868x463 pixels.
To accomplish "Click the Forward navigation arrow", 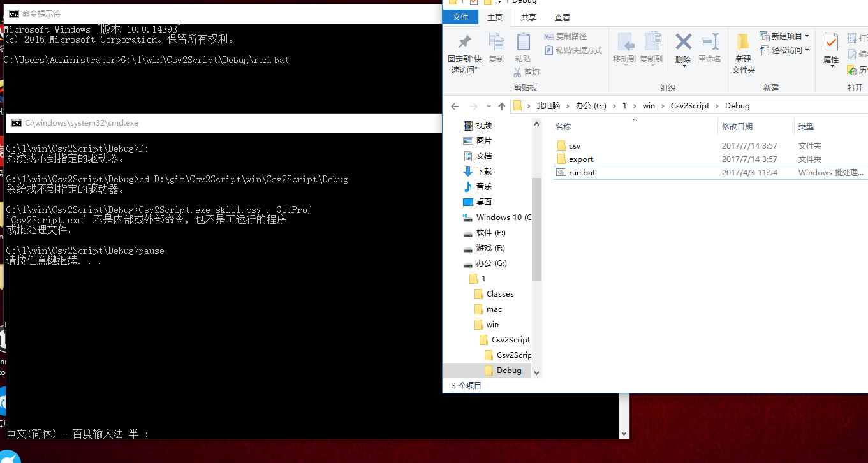I will [473, 106].
